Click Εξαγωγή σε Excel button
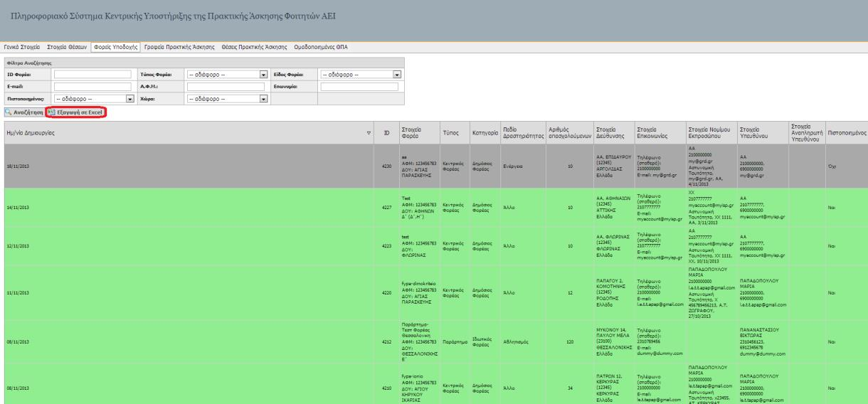The width and height of the screenshot is (868, 404). pos(76,112)
